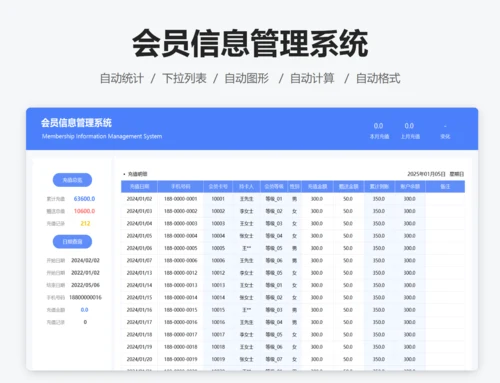Select phone cell 188-0000-0001

(x=181, y=199)
